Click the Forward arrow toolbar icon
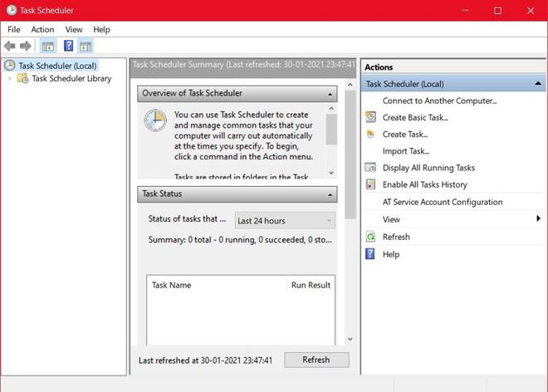This screenshot has width=548, height=392. [26, 46]
